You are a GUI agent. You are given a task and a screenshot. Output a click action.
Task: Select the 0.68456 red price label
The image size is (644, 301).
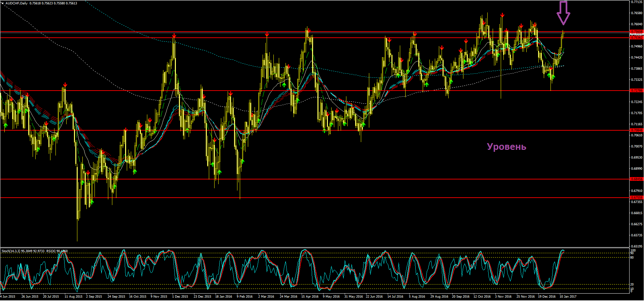pyautogui.click(x=637, y=179)
